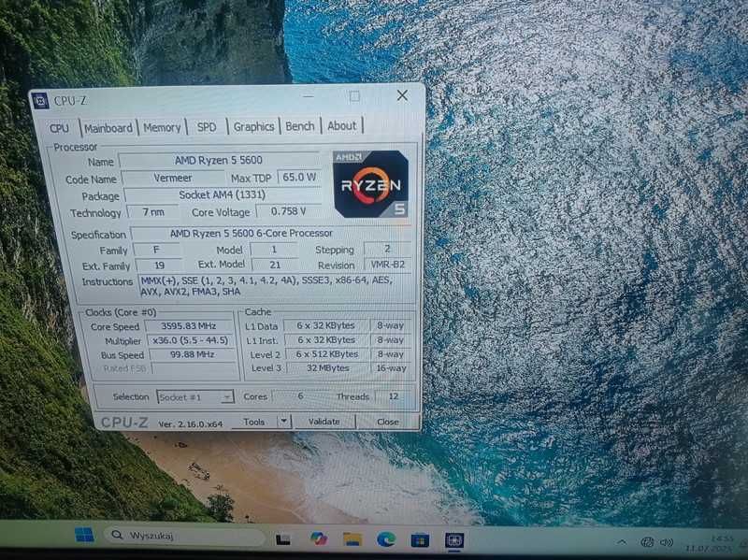Open the volume tray icon

[x=667, y=542]
